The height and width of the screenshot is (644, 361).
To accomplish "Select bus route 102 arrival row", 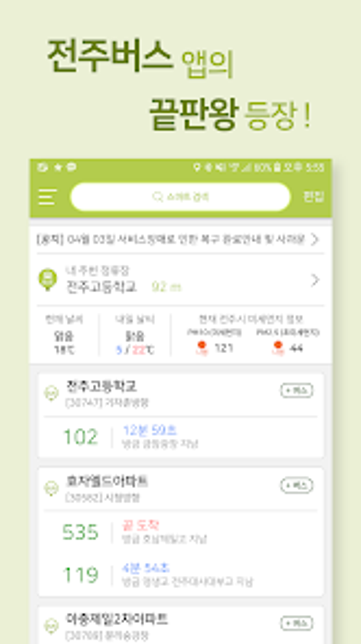I will 180,437.
